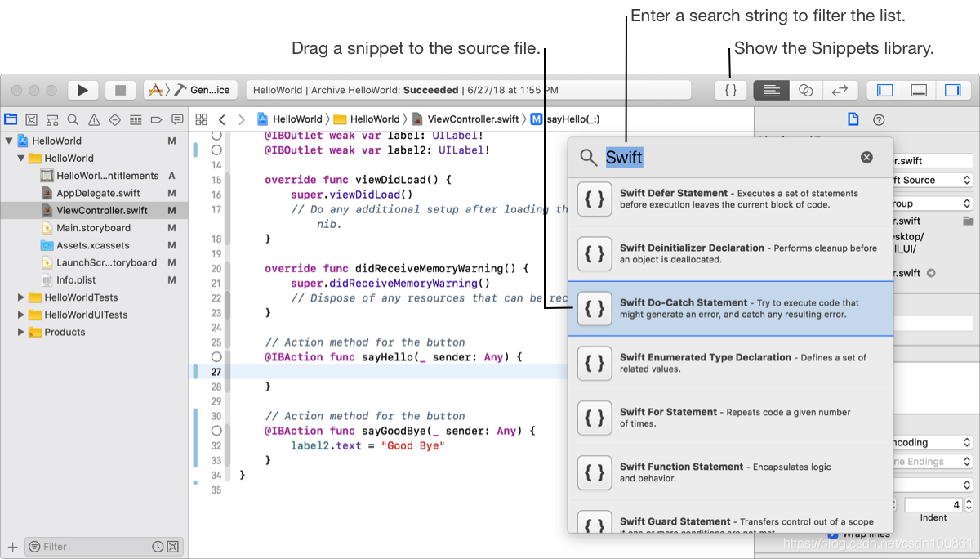Show the Quick Help inspector

point(879,119)
